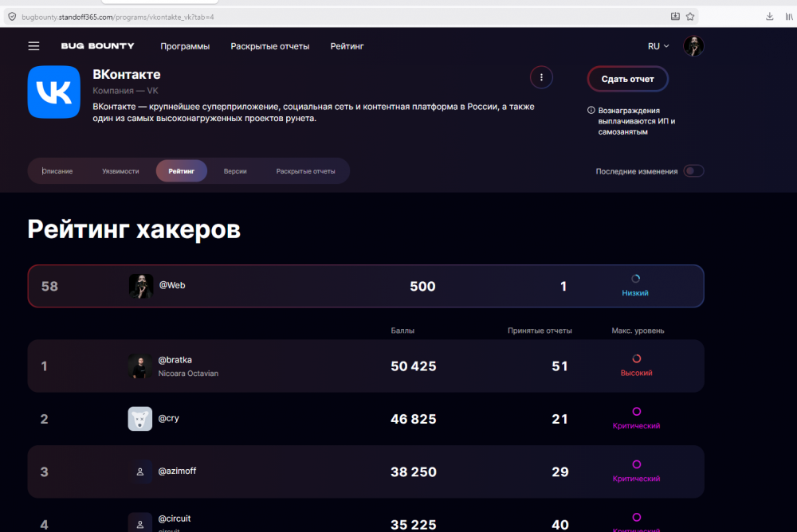Switch to Раскрытые отчеты program tab

tap(305, 171)
